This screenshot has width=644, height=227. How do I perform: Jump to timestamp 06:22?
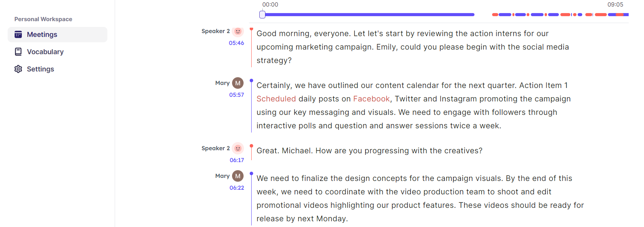(237, 188)
